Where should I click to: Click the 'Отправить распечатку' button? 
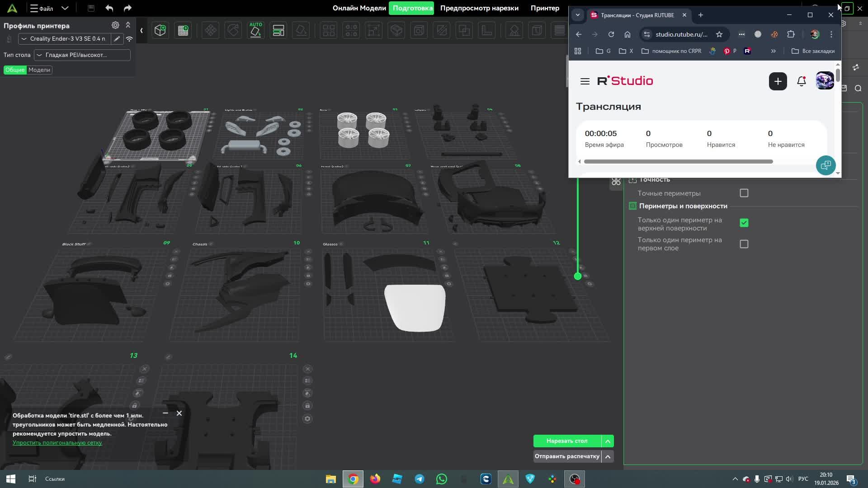coord(567,456)
